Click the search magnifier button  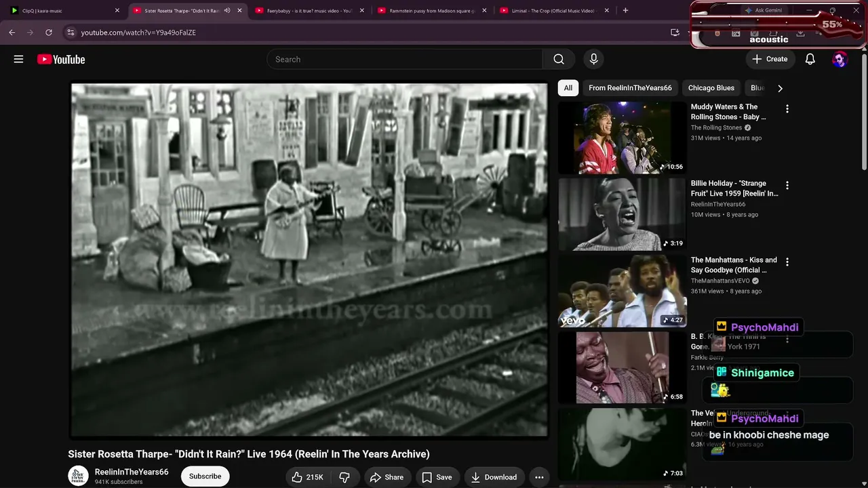pyautogui.click(x=559, y=59)
